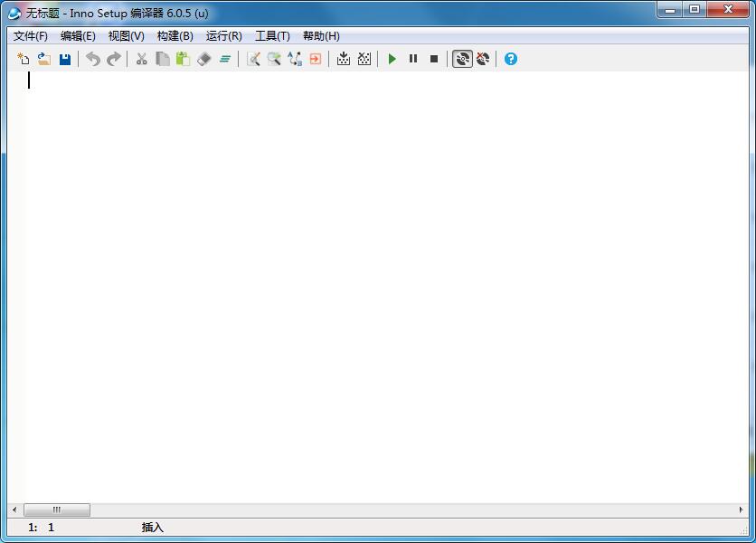Create a new script with the New icon
Image resolution: width=756 pixels, height=543 pixels.
pos(24,59)
